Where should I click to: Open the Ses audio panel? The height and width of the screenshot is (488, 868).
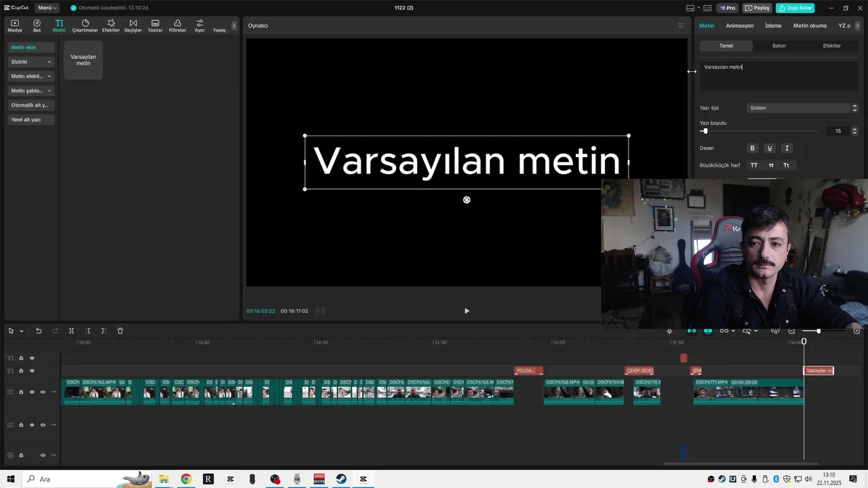coord(37,26)
